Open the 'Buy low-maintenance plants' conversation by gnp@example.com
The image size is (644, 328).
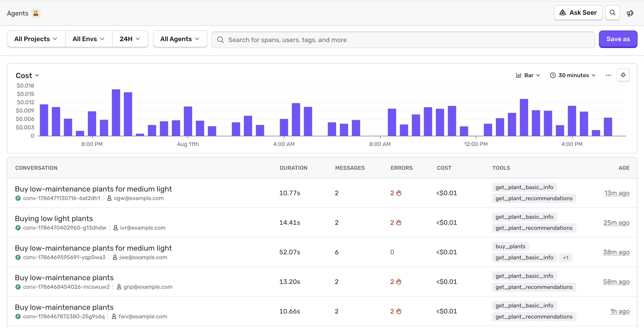coord(64,278)
